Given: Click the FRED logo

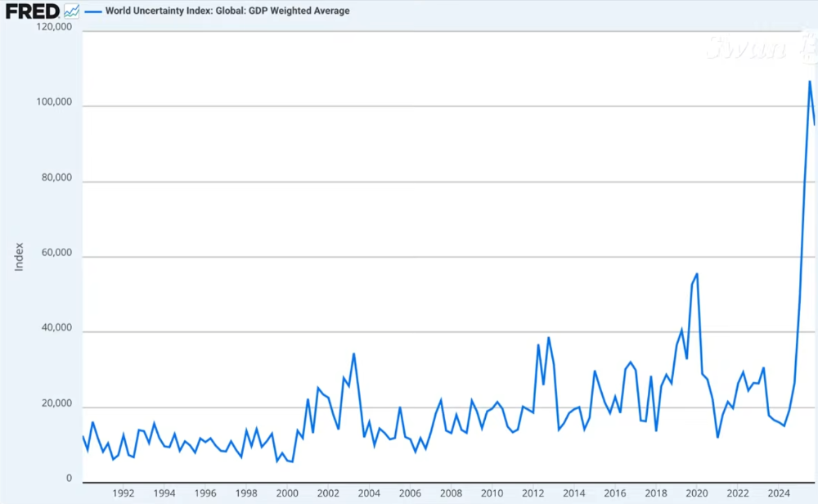Looking at the screenshot, I should [33, 11].
